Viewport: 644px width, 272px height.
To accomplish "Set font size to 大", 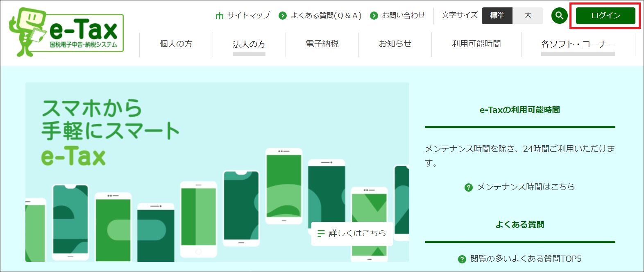I will click(528, 16).
